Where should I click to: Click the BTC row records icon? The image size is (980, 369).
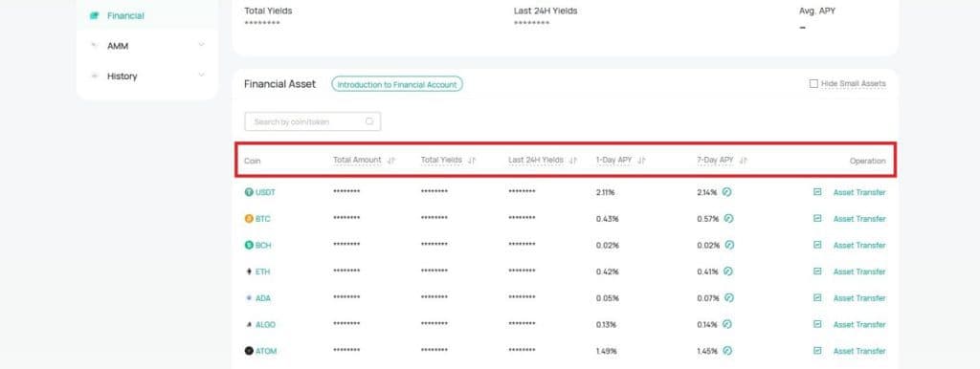tap(817, 219)
